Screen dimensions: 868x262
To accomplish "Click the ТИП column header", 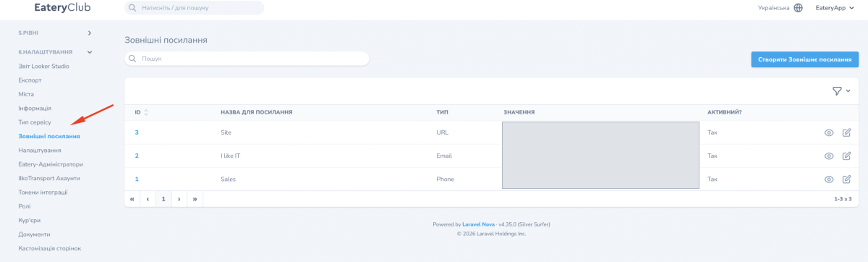I will [x=443, y=112].
